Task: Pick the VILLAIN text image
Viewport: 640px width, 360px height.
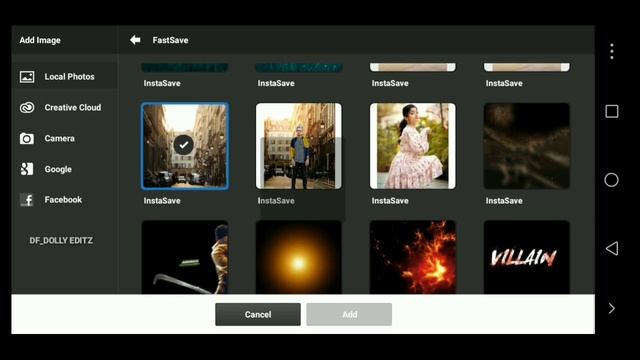Action: pyautogui.click(x=527, y=257)
